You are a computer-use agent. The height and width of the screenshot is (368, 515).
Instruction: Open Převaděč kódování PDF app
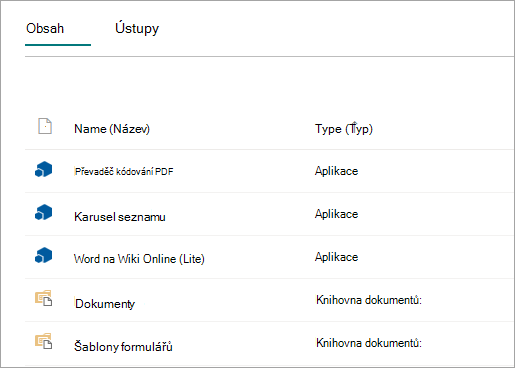pyautogui.click(x=124, y=172)
